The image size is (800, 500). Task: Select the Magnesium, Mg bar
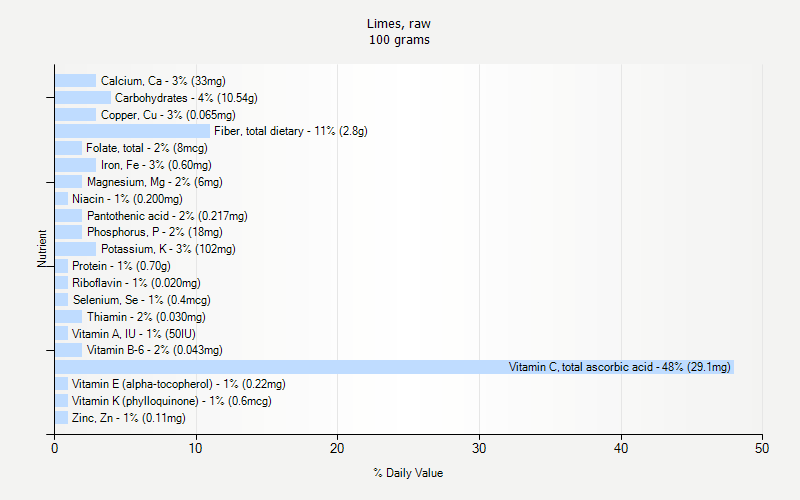[x=68, y=182]
